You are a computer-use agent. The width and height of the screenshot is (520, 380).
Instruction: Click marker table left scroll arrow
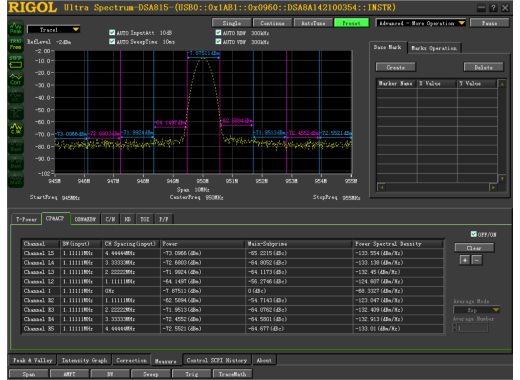(381, 187)
